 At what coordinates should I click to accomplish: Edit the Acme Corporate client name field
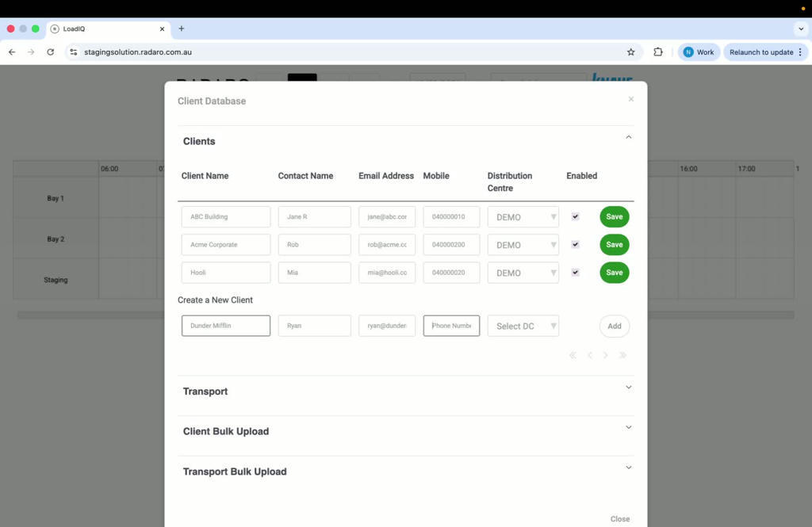226,245
